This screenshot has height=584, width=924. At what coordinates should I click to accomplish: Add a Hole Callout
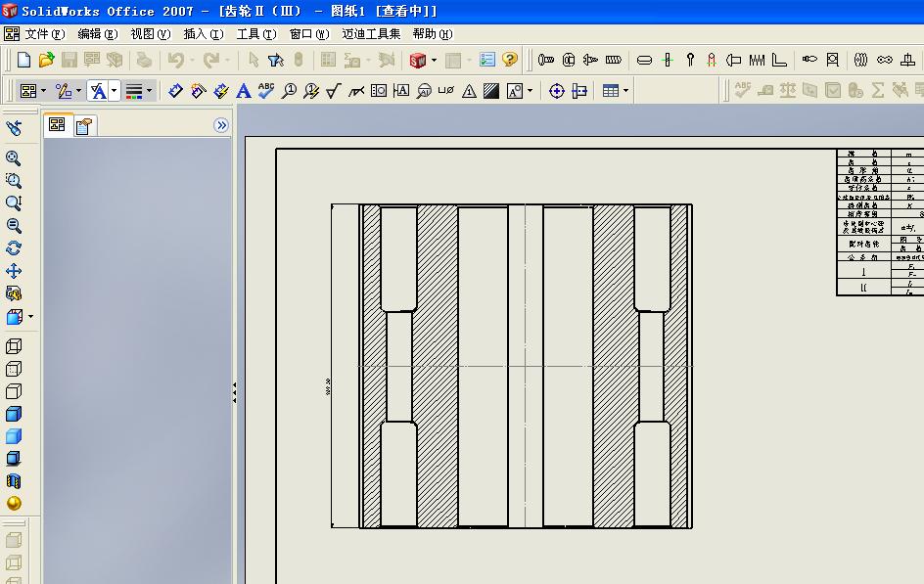(x=446, y=91)
